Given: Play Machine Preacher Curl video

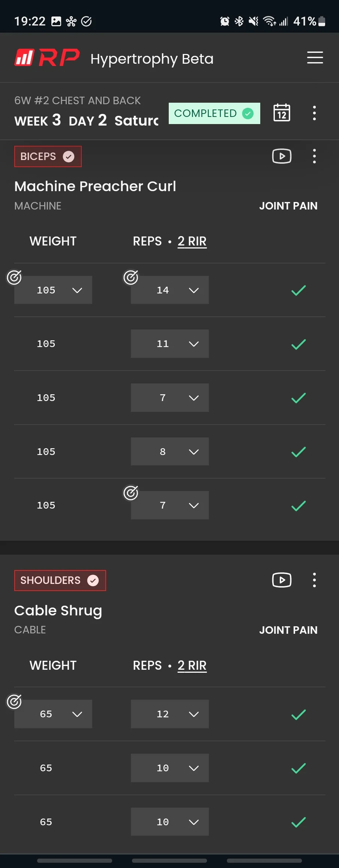Looking at the screenshot, I should point(282,156).
